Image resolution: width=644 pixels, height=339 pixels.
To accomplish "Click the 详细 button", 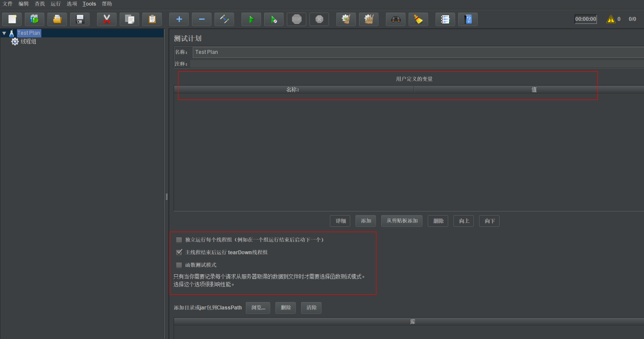I will tap(340, 221).
